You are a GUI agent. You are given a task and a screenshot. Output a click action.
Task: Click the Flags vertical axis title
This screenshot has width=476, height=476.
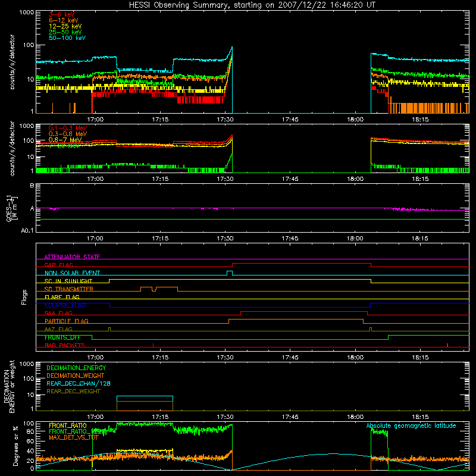tap(24, 297)
